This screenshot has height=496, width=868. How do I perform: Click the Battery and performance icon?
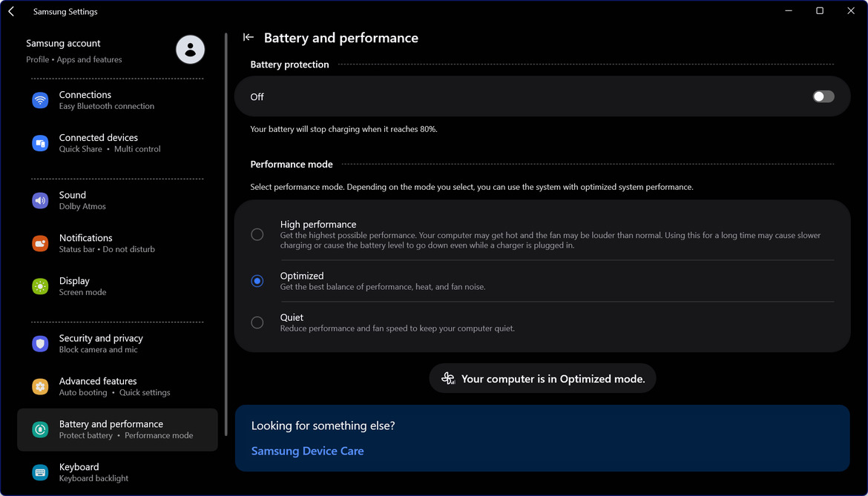40,430
